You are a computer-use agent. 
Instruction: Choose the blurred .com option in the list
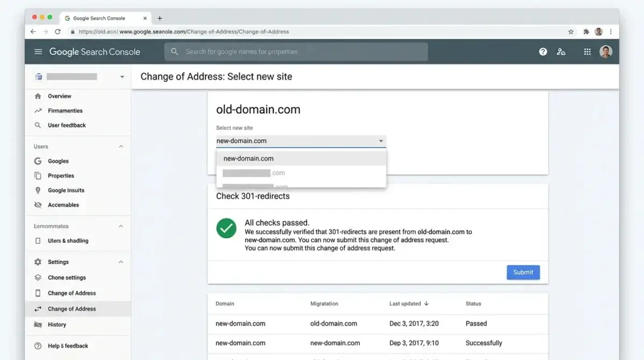click(301, 173)
